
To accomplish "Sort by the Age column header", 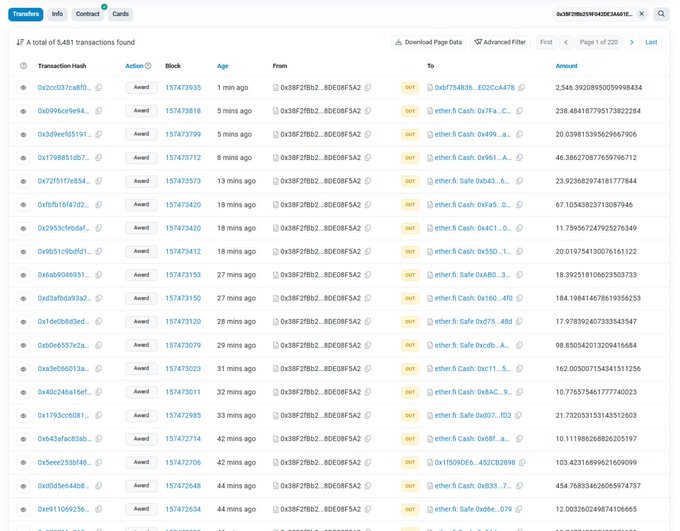I will [222, 66].
